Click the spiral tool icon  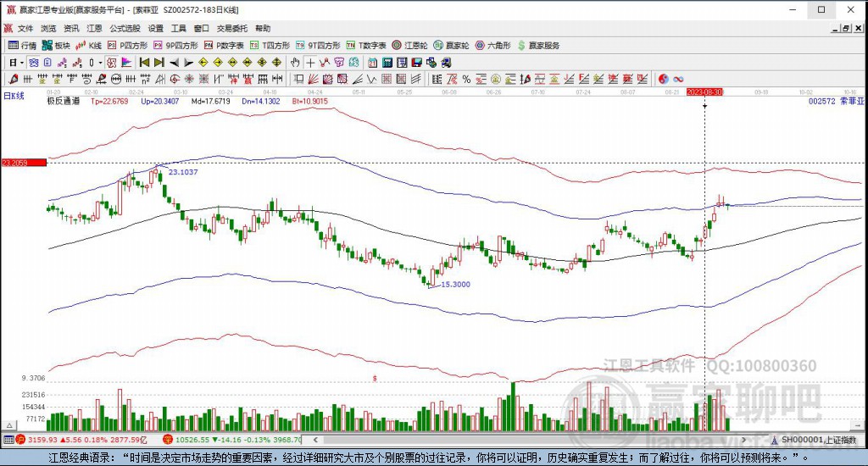click(87, 79)
